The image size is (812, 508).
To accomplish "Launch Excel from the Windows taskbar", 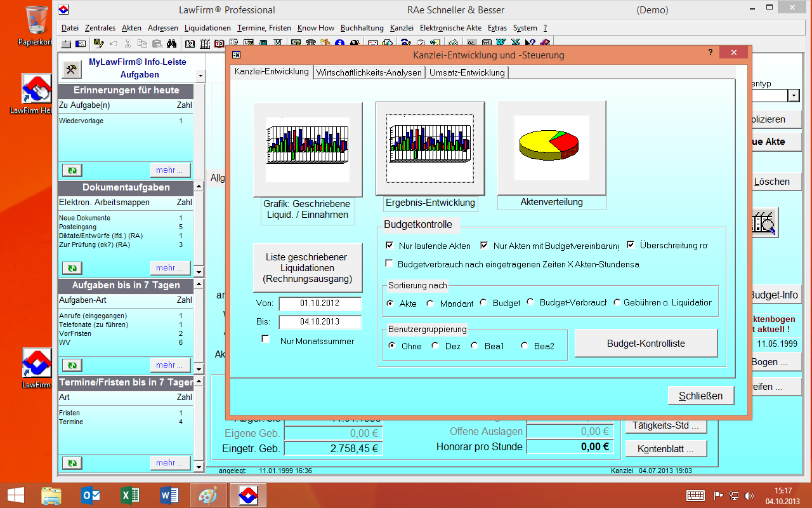I will coord(130,495).
